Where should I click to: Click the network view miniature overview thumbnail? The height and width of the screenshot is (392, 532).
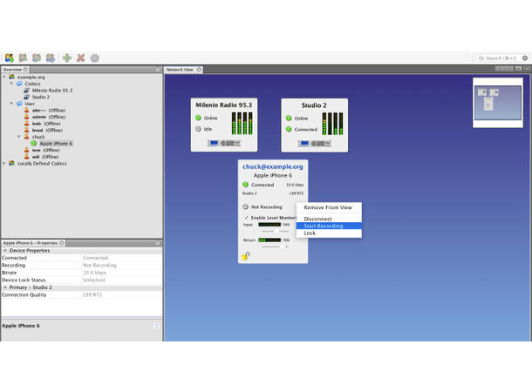[498, 103]
